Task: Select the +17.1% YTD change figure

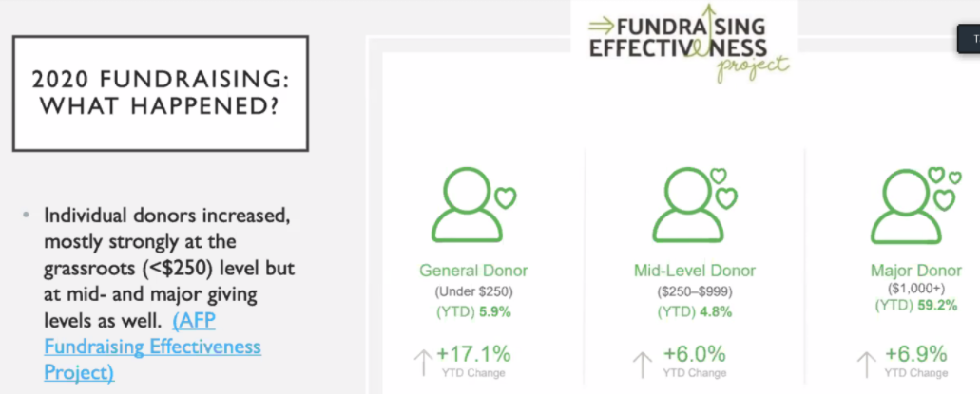Action: tap(473, 354)
